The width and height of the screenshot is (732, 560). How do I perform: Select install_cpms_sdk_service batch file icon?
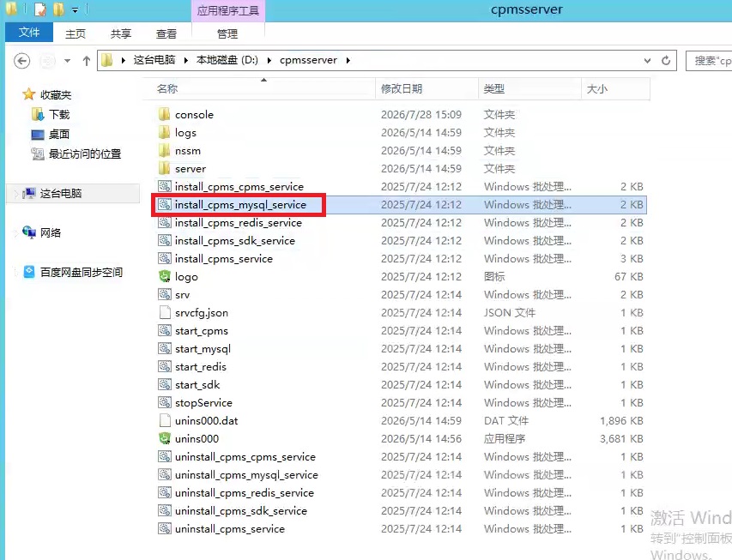[164, 241]
